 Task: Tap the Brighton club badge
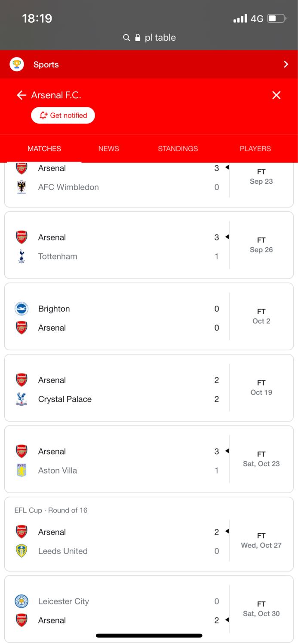(22, 309)
